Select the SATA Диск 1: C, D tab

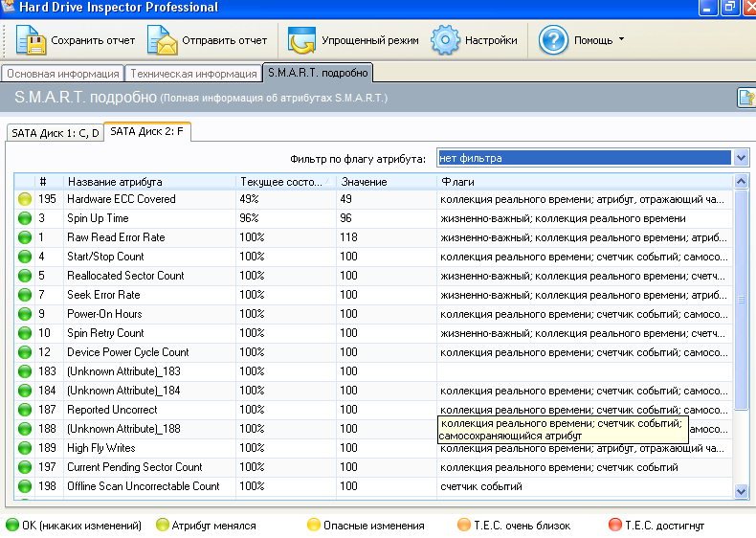(x=55, y=133)
